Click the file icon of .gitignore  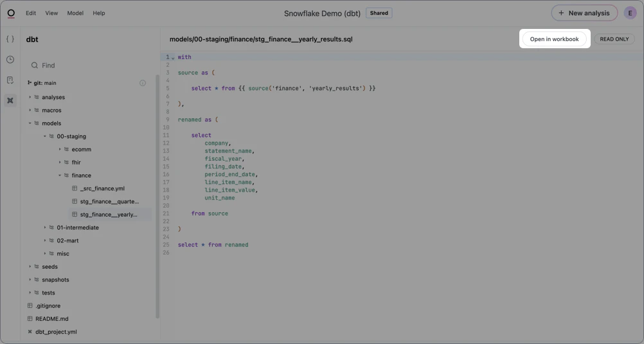point(30,306)
